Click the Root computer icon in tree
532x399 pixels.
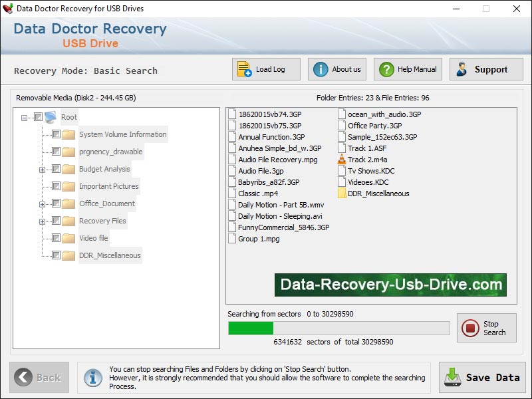point(51,117)
